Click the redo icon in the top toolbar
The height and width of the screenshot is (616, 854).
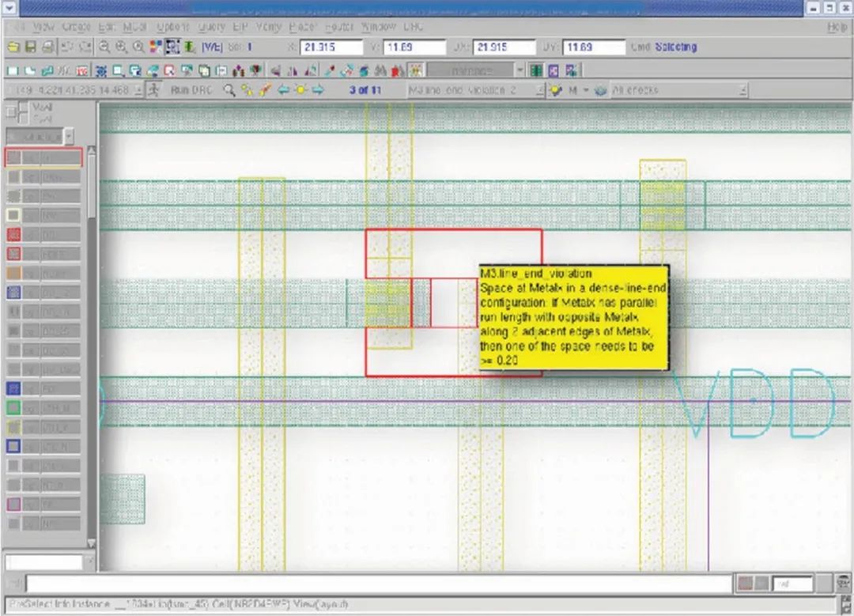pyautogui.click(x=85, y=47)
